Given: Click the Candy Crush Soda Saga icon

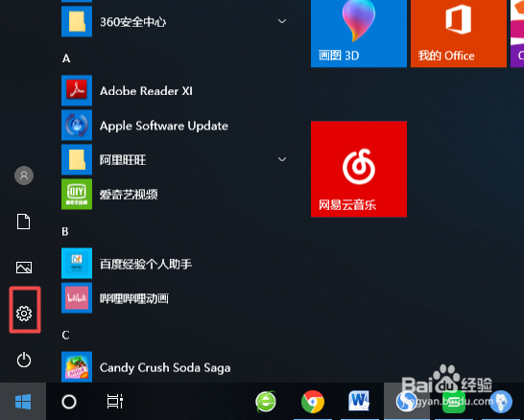Looking at the screenshot, I should 77,366.
